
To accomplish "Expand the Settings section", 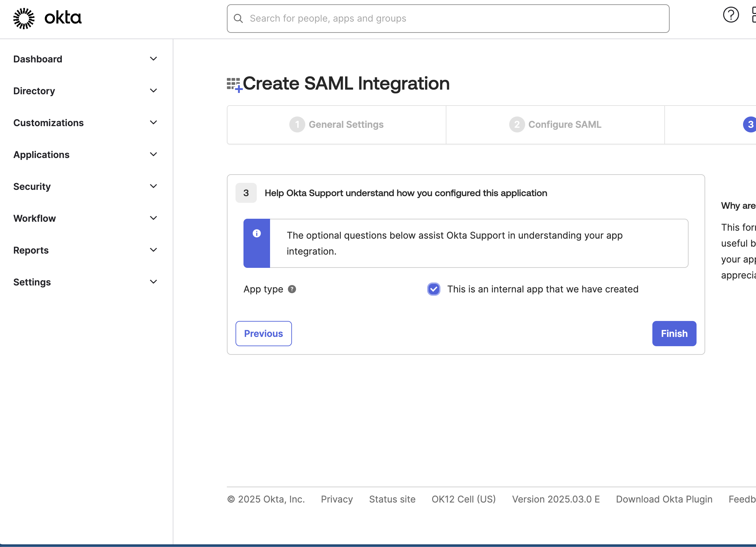I will point(153,281).
